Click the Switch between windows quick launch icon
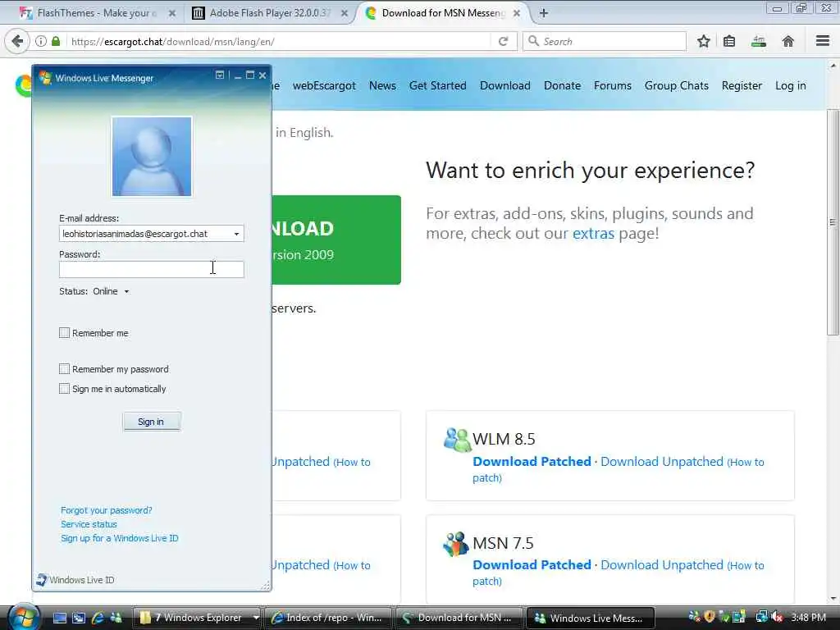The image size is (840, 630). coord(79,618)
